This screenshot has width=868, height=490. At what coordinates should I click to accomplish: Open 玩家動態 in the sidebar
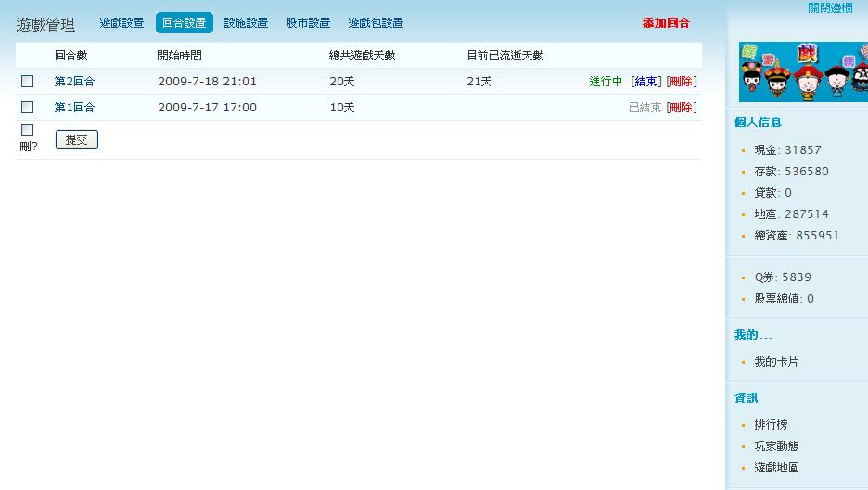click(777, 445)
